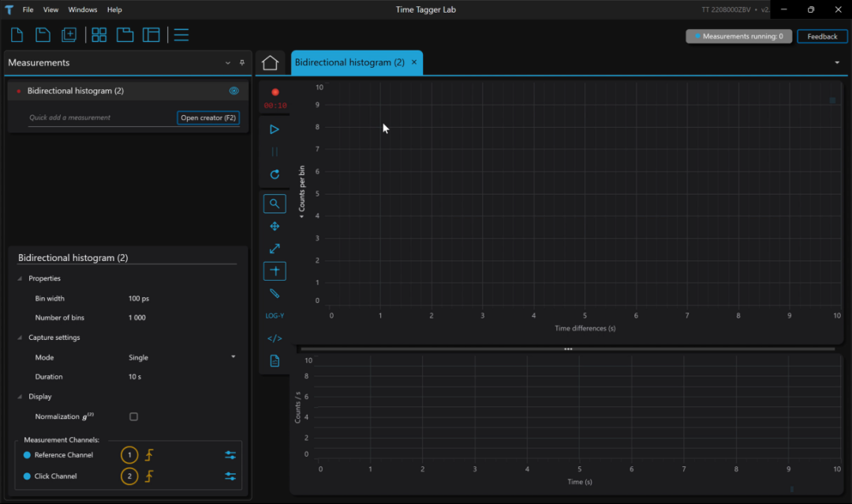Open the Windows menu
Screen dimensions: 852x504
(82, 9)
